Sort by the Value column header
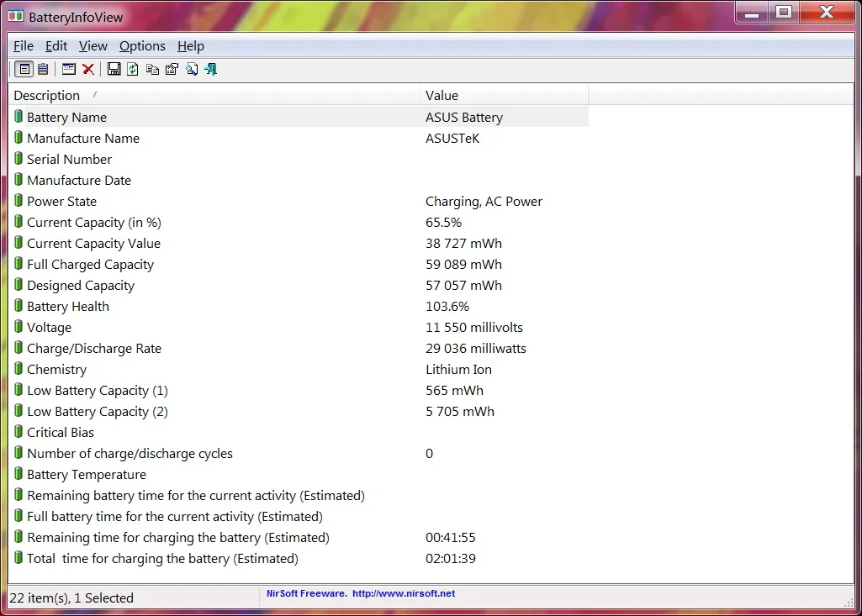The image size is (862, 616). pos(505,95)
